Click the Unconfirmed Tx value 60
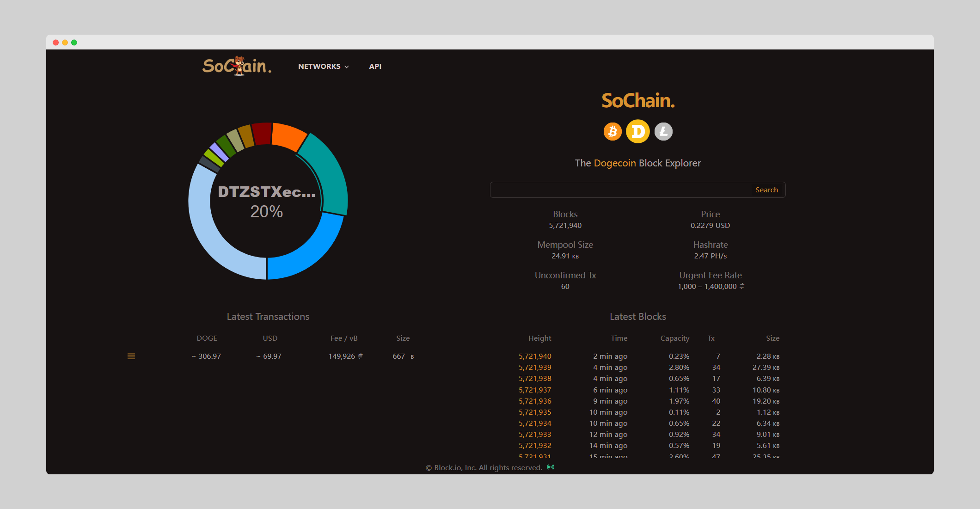This screenshot has height=509, width=980. (565, 287)
